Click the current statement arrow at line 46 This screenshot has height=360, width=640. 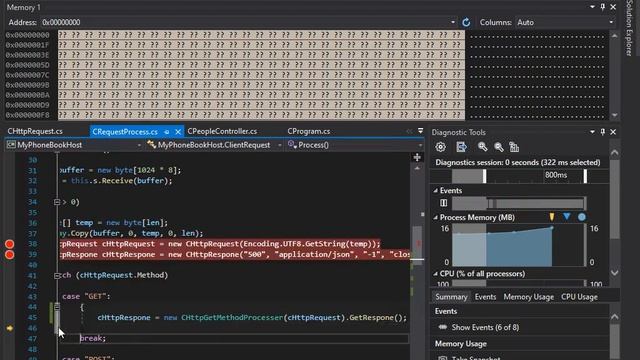[x=9, y=328]
